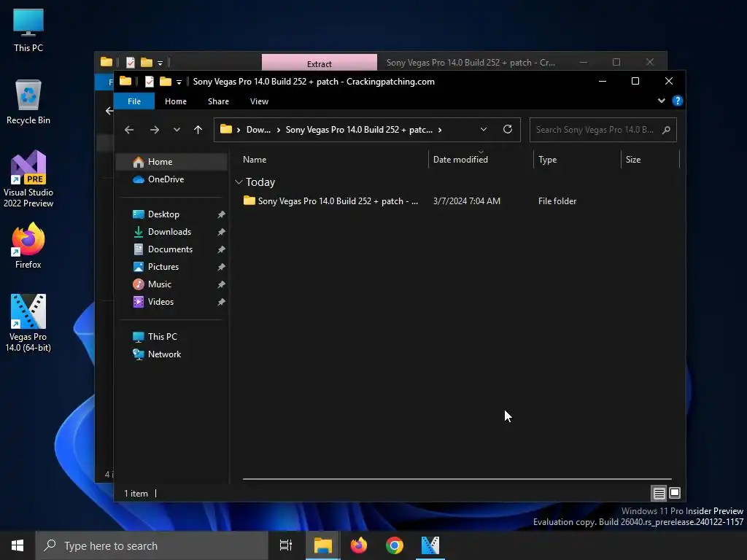Viewport: 747px width, 560px height.
Task: Open Documents in navigation pane
Action: click(x=172, y=249)
